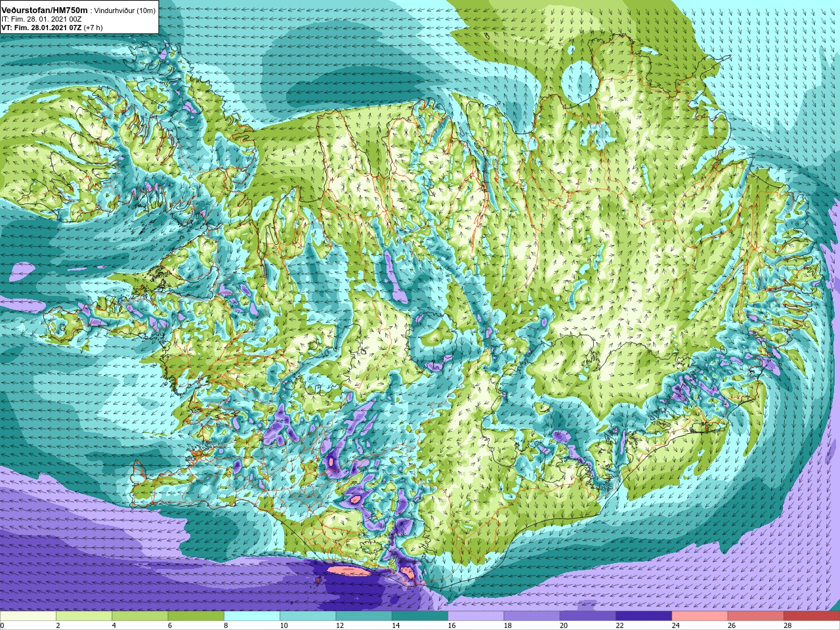Click the teal 12–14 legend swatch
This screenshot has height=630, width=840.
pyautogui.click(x=364, y=616)
